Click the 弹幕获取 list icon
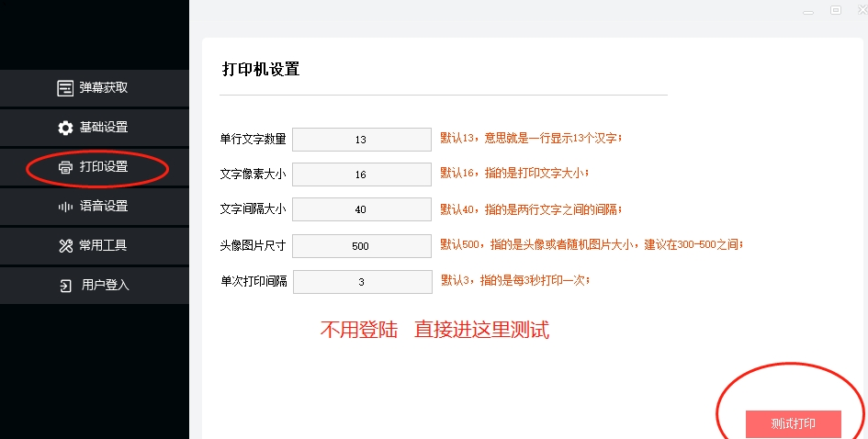 65,88
